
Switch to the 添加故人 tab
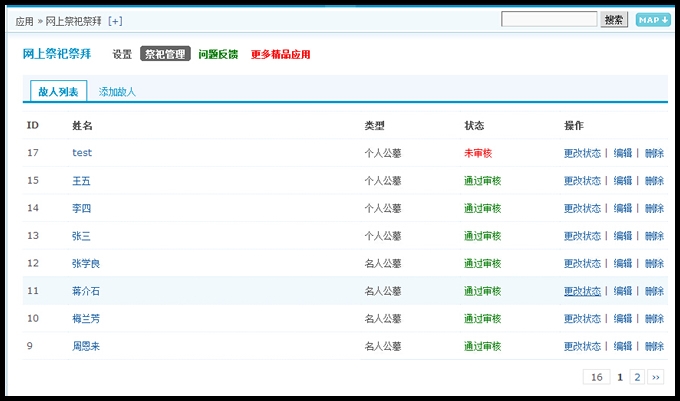coord(117,92)
